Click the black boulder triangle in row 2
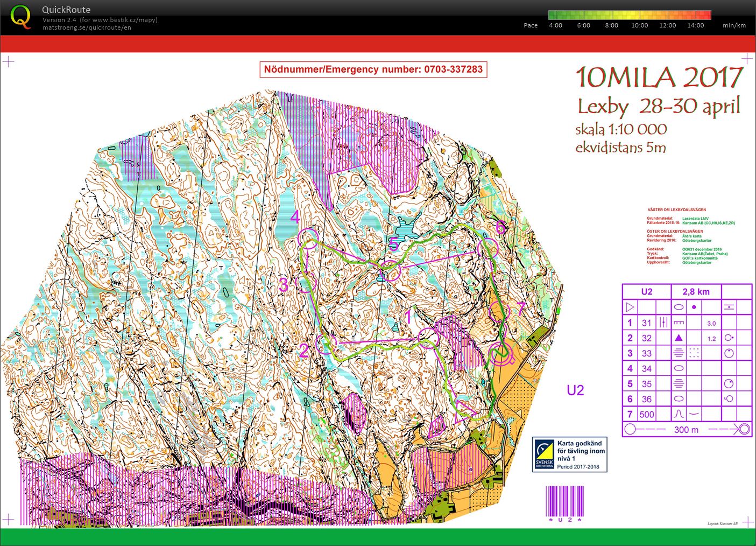756x546 pixels. tap(679, 338)
